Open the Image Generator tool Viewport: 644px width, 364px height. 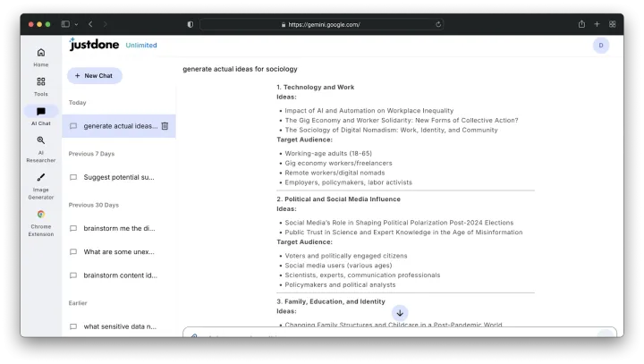point(40,186)
